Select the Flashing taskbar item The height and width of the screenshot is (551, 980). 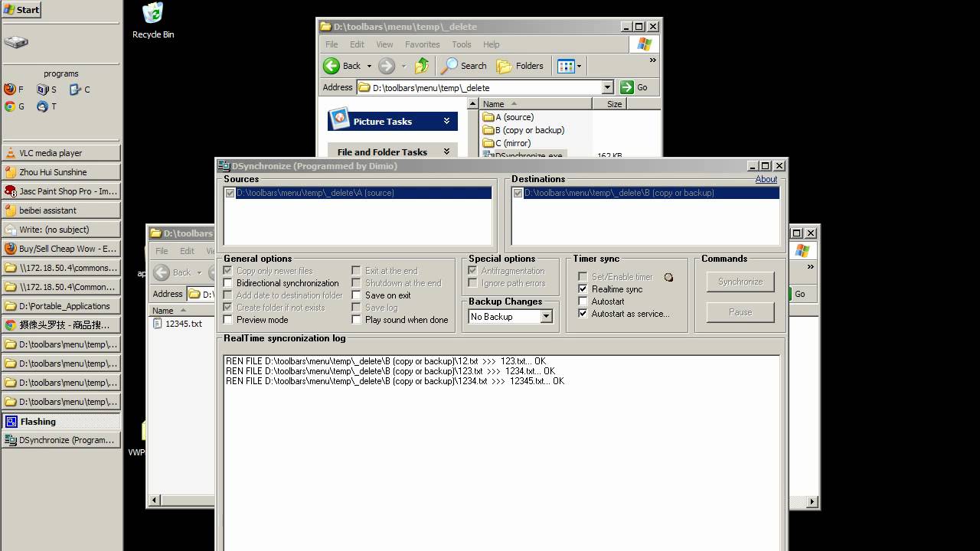coord(61,421)
